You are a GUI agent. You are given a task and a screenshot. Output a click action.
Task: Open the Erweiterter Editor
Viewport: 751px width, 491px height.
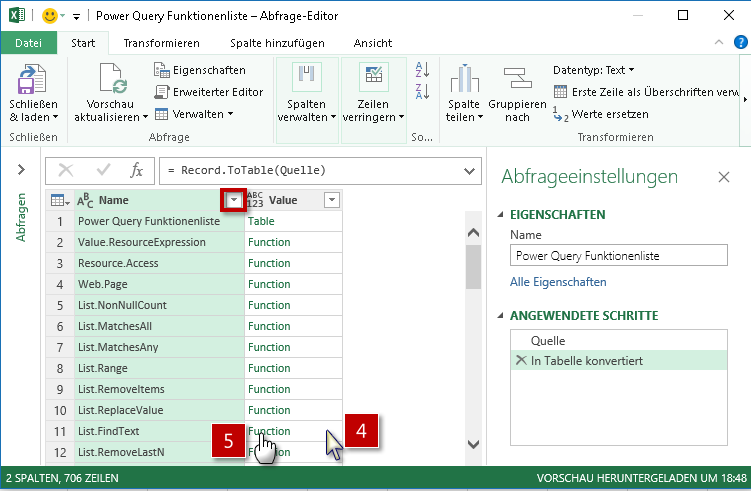[x=209, y=91]
